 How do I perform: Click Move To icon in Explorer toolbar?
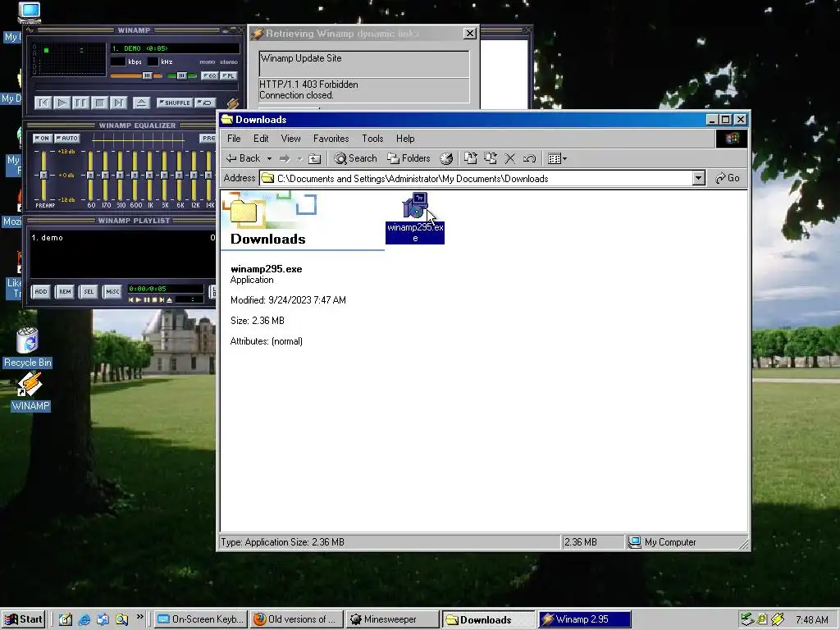470,158
